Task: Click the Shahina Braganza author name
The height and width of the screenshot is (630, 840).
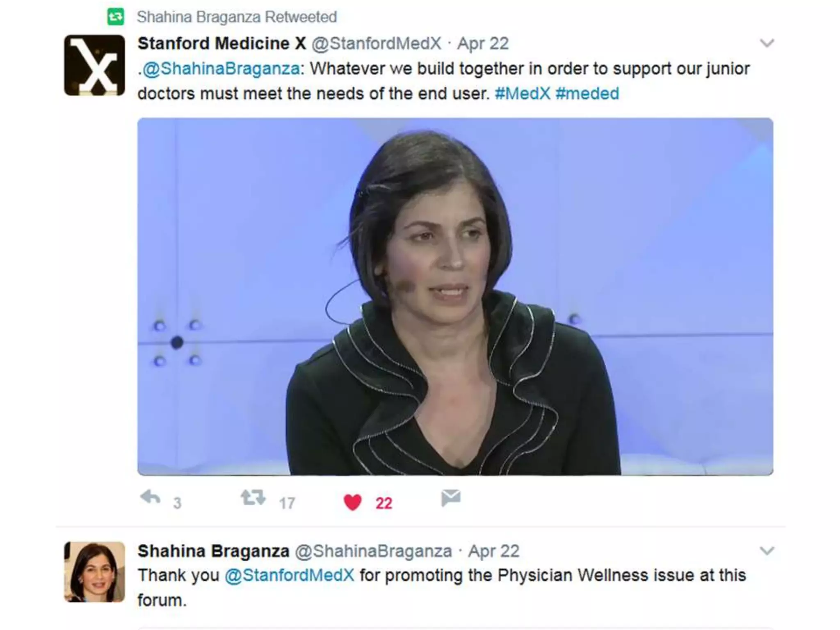Action: [x=213, y=551]
